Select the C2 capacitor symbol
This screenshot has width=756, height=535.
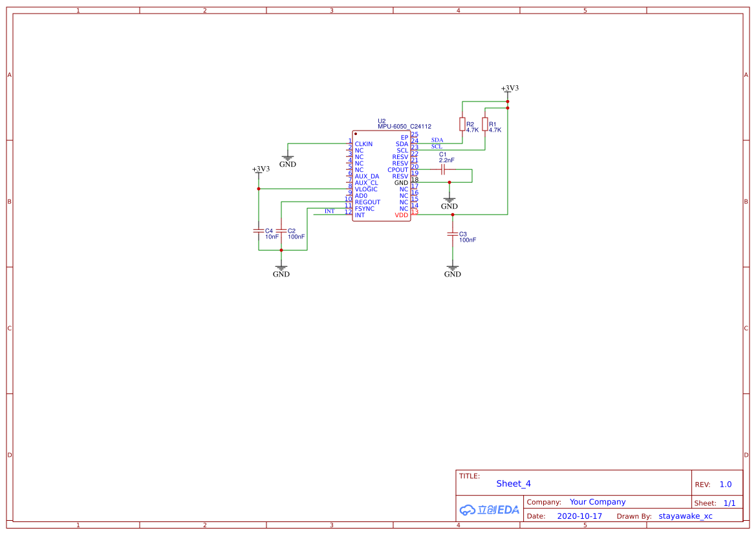click(x=281, y=231)
